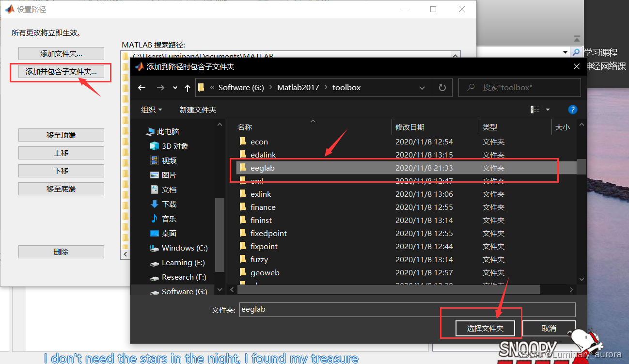Sort by 大小 column header
The image size is (629, 364).
click(x=563, y=127)
